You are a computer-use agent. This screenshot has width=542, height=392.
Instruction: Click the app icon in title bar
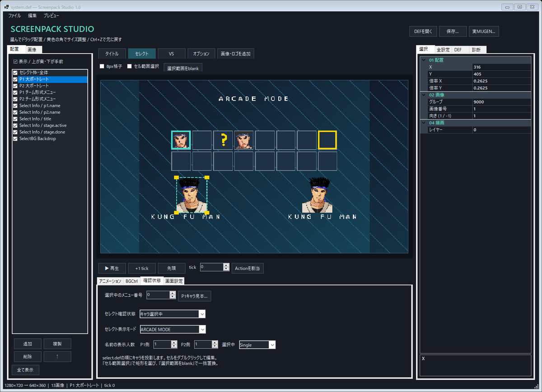point(7,7)
